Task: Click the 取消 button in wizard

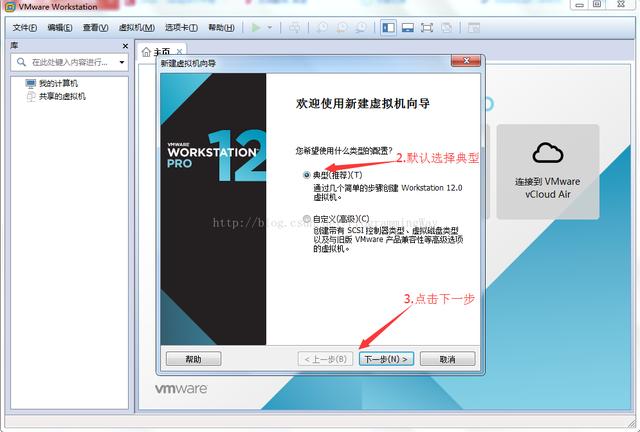Action: [446, 359]
